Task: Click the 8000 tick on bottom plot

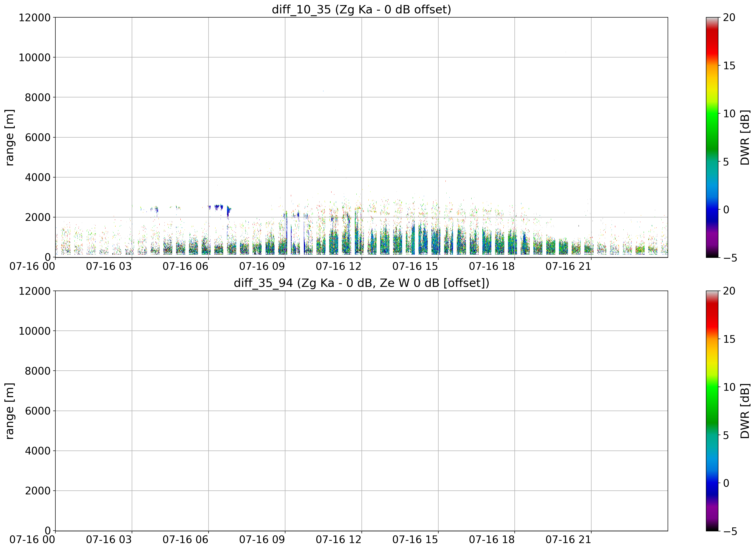Action: (38, 371)
